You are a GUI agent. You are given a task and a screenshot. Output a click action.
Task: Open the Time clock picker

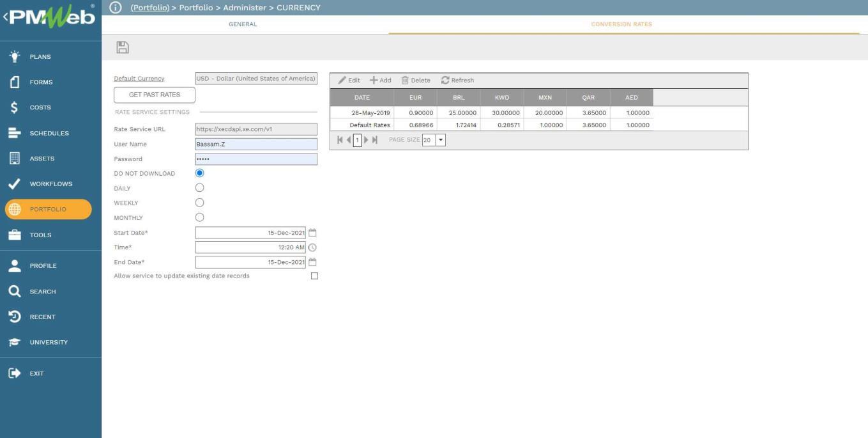click(312, 247)
